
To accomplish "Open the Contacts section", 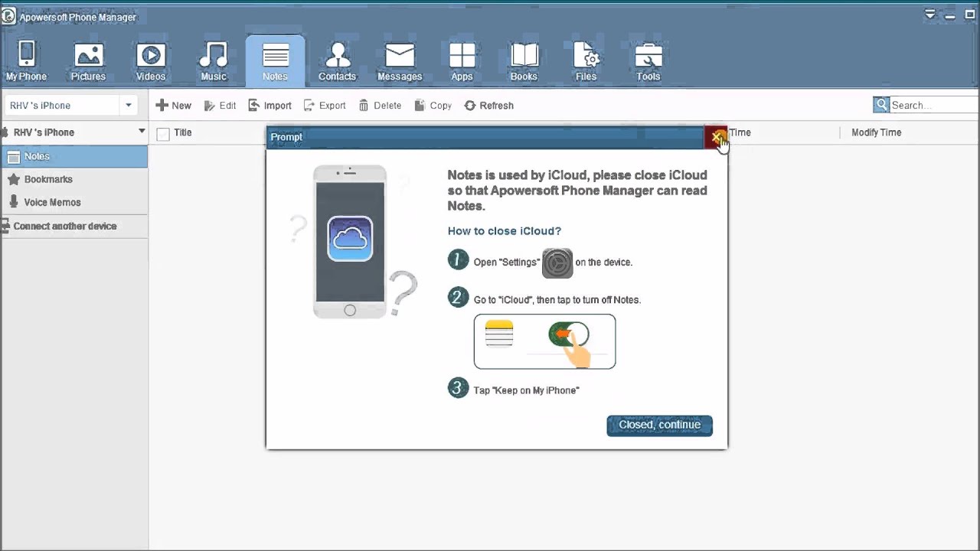I will click(337, 61).
